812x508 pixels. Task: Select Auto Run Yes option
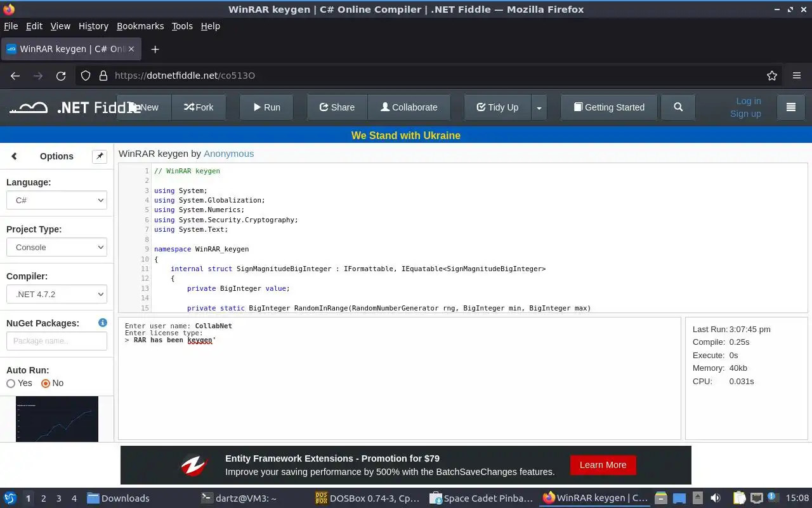coord(11,384)
